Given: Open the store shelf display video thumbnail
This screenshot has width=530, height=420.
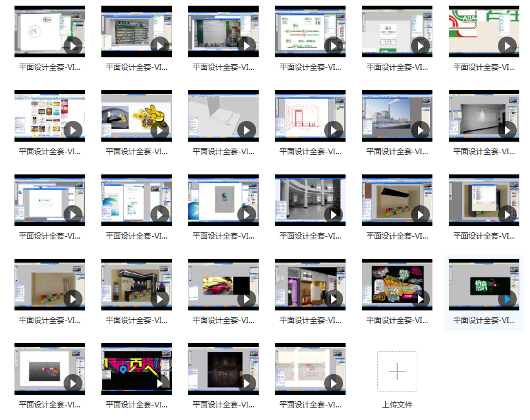Looking at the screenshot, I should pyautogui.click(x=136, y=32).
